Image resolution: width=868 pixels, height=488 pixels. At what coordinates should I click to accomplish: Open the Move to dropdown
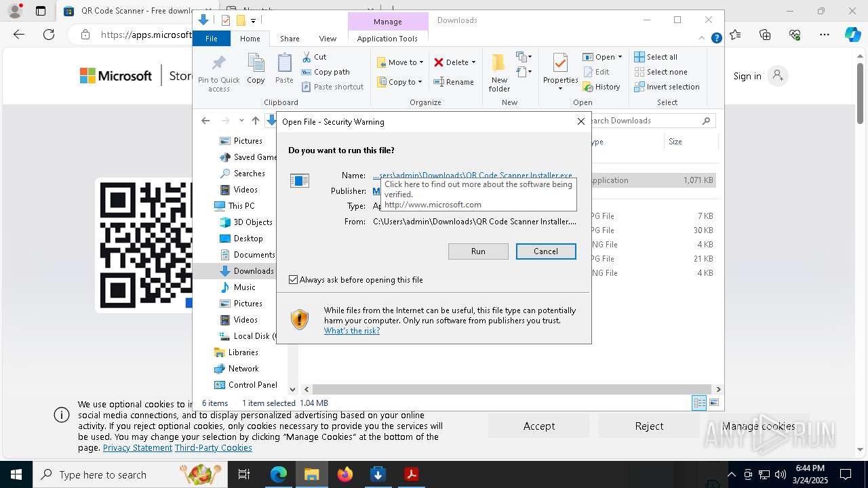401,62
